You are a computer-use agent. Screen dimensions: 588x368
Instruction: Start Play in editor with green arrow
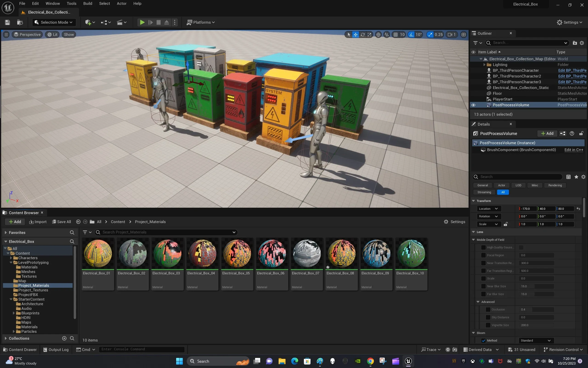(142, 22)
